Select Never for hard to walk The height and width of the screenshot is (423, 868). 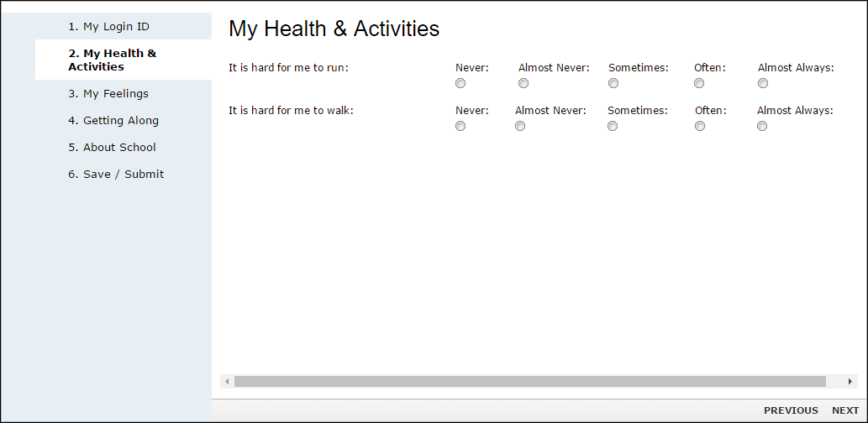click(x=460, y=126)
